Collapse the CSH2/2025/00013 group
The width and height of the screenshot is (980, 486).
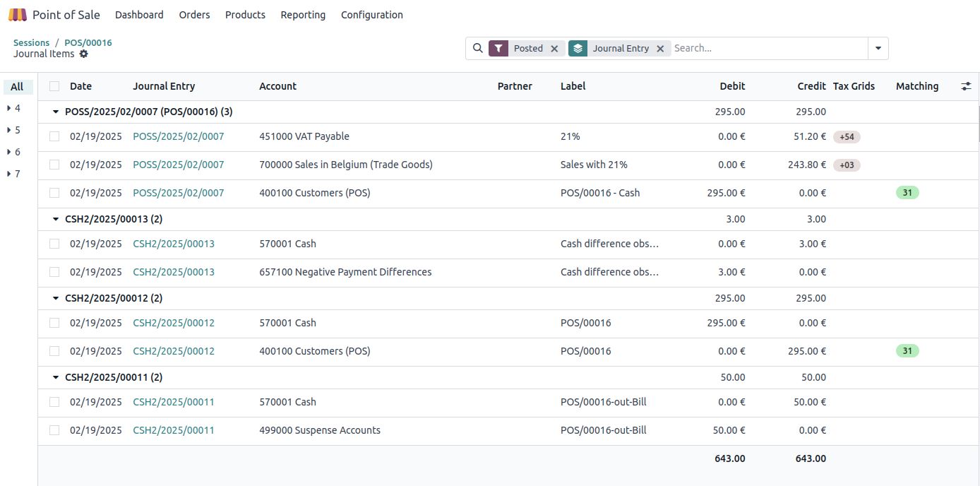[x=56, y=219]
